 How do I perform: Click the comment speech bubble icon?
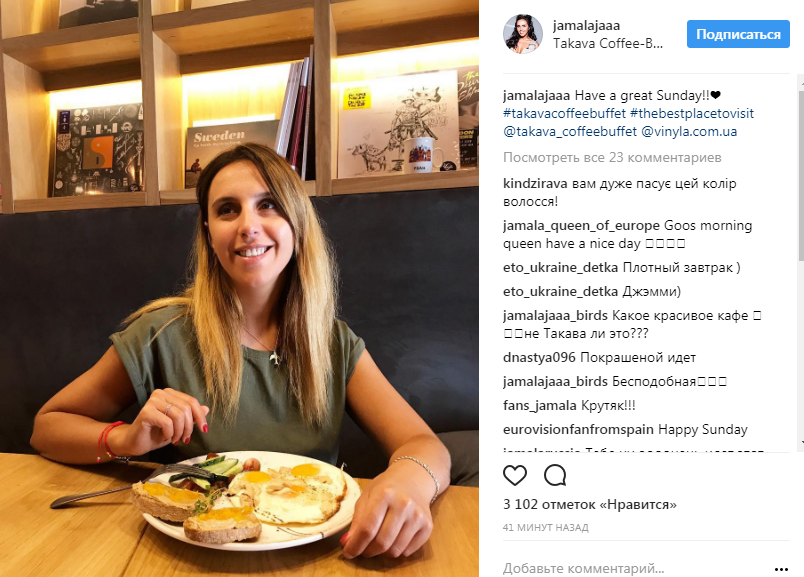[x=555, y=475]
